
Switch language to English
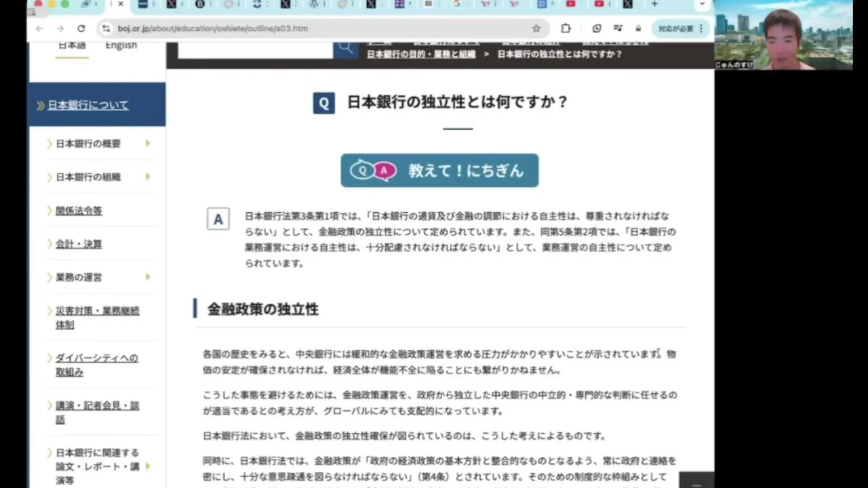point(121,45)
